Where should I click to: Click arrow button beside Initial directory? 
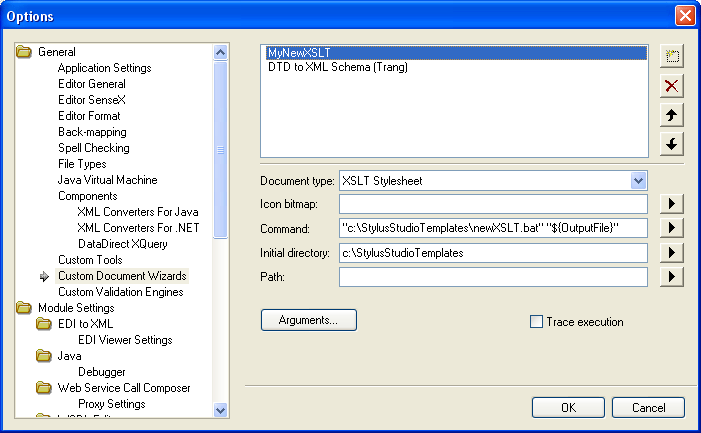point(673,253)
